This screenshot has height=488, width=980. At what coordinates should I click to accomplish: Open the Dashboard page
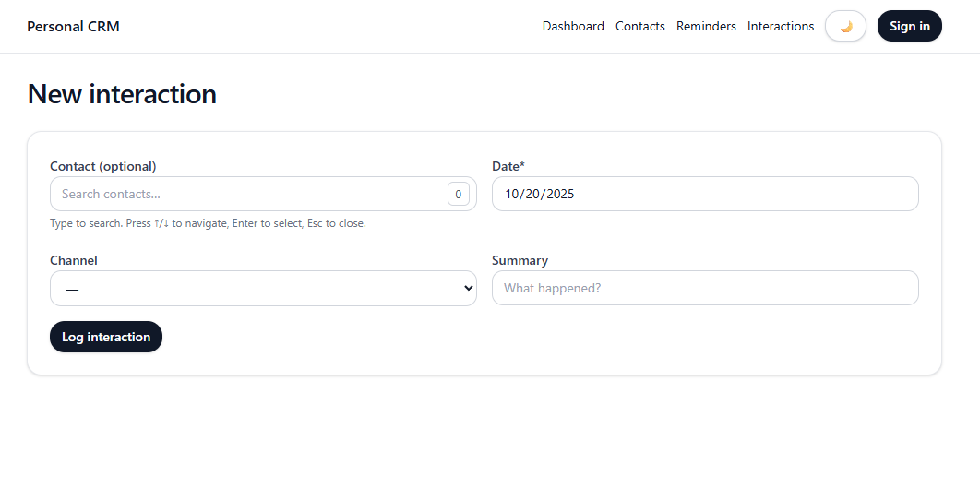pos(573,26)
